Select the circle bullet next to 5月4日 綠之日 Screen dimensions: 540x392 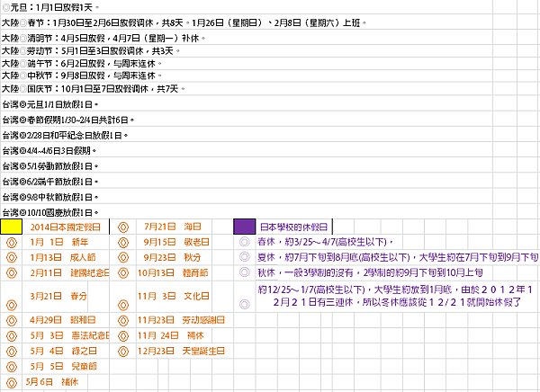pyautogui.click(x=12, y=352)
